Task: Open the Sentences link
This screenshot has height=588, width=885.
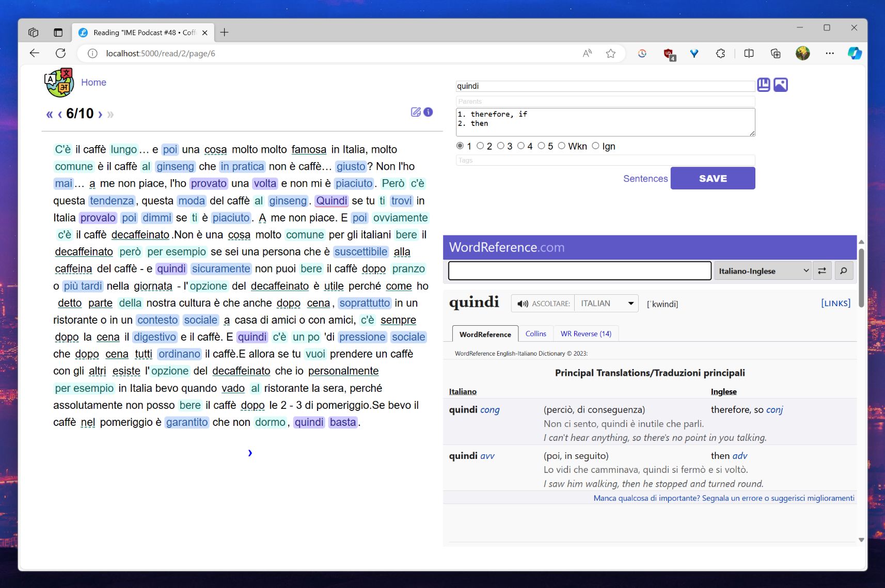Action: point(645,179)
